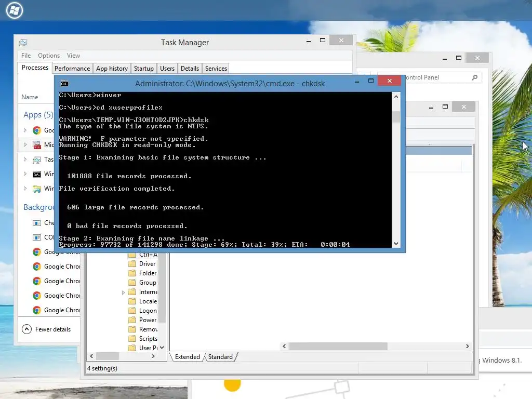Click the Driver folder icon in tree
This screenshot has width=532, height=399.
pyautogui.click(x=132, y=263)
